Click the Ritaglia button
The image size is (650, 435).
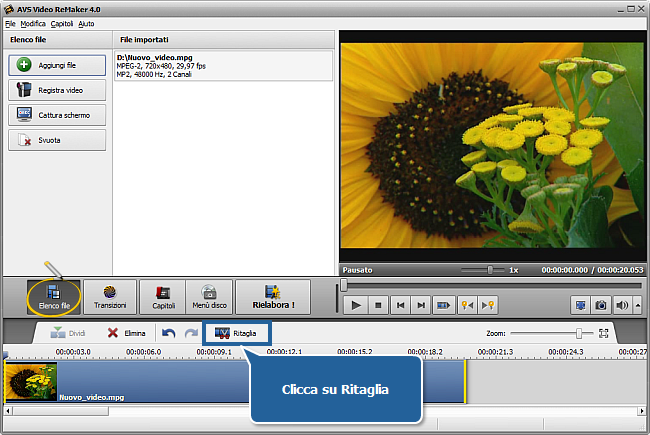pos(236,333)
